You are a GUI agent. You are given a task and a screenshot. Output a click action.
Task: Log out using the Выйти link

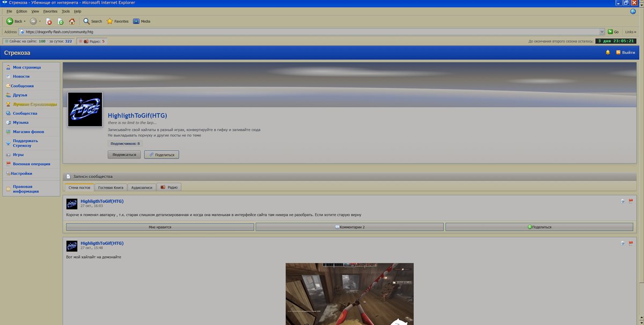[626, 53]
